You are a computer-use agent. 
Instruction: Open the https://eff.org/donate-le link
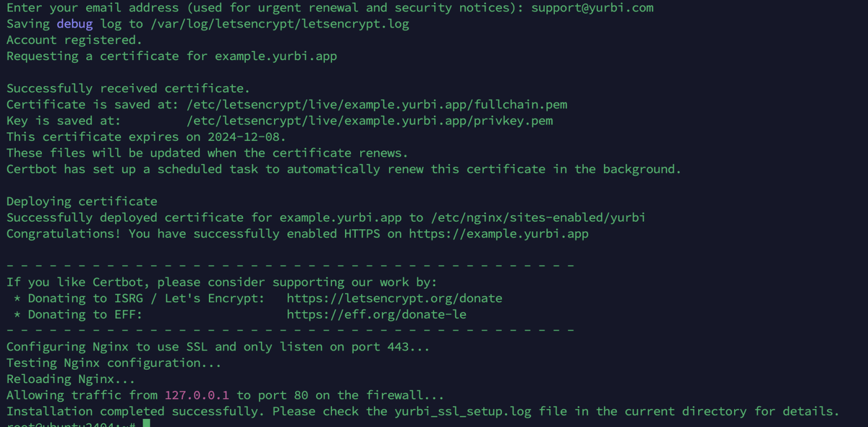[x=376, y=314]
